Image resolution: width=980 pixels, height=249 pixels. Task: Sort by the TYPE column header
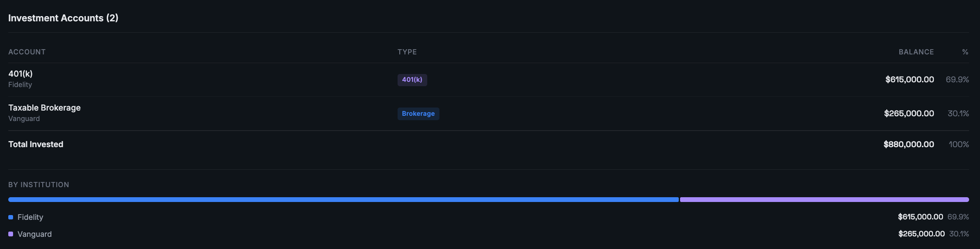[x=407, y=52]
